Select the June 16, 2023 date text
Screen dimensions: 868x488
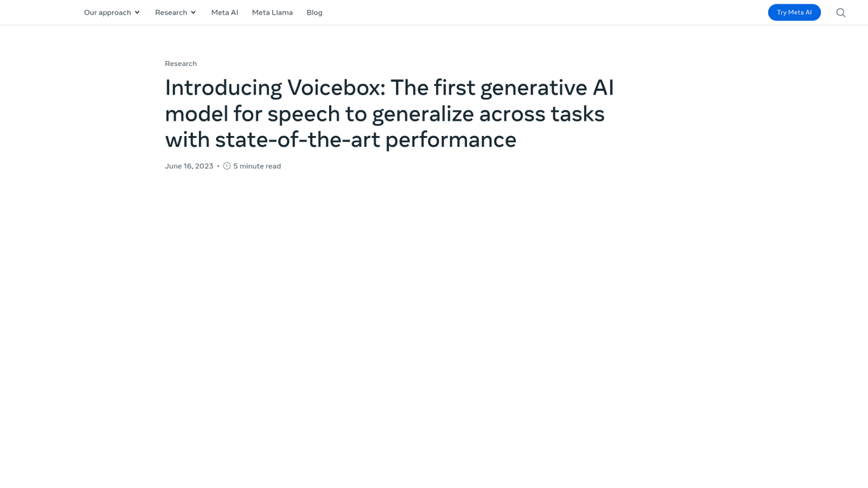189,165
